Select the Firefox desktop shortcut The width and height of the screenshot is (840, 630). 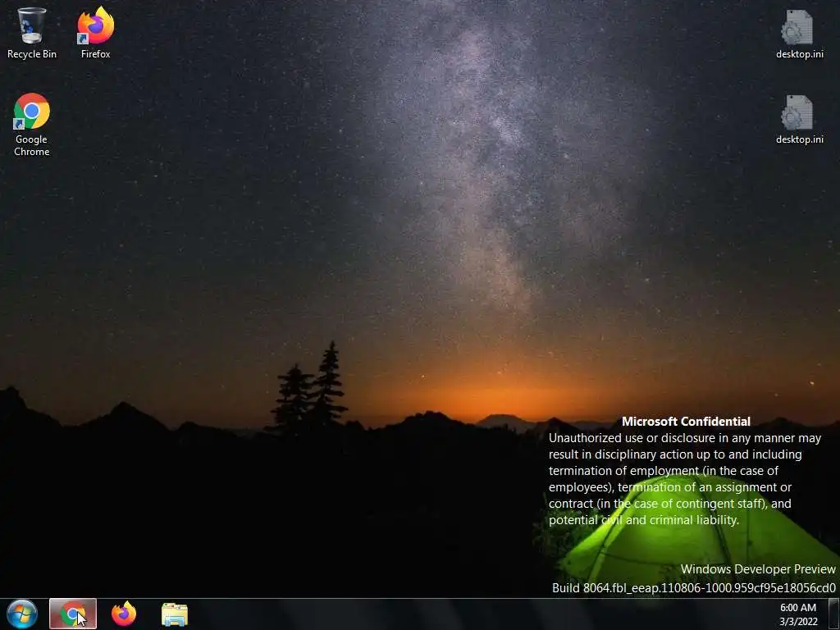[95, 33]
